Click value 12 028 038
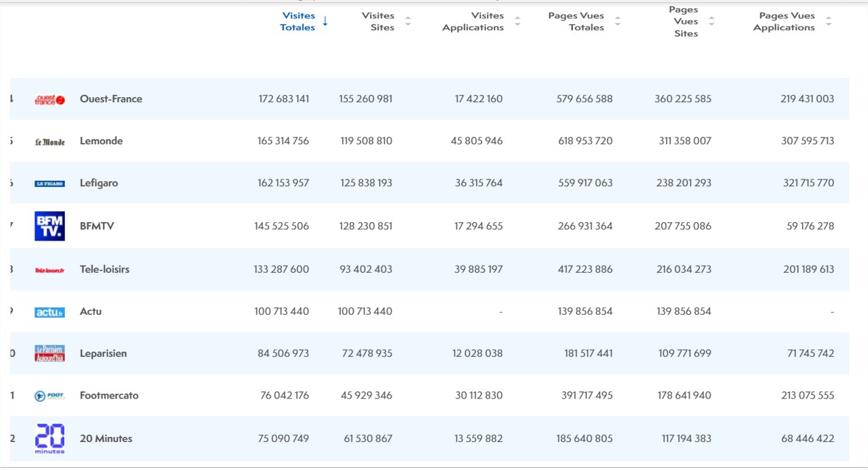Viewport: 868px width, 470px height. coord(477,354)
